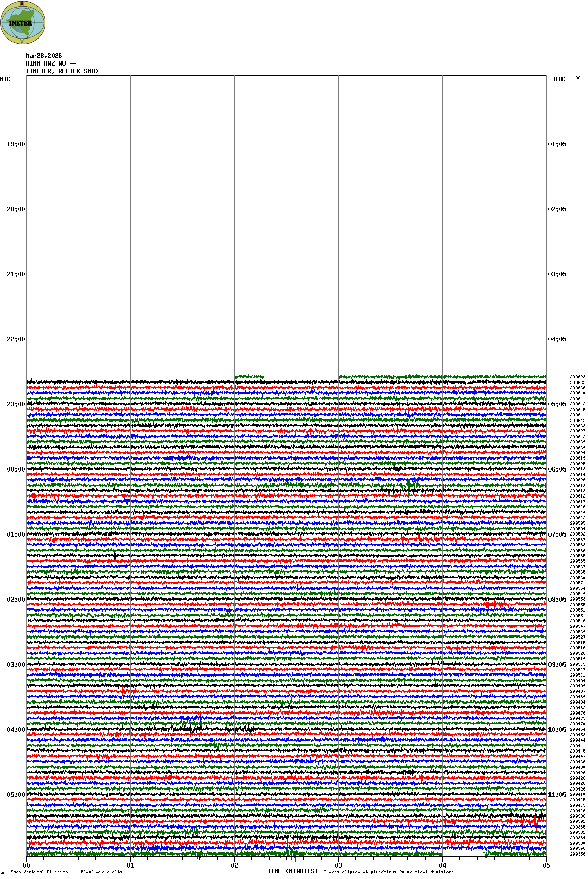The width and height of the screenshot is (588, 879).
Task: Click the 11:05 UTC time label
Action: click(557, 795)
